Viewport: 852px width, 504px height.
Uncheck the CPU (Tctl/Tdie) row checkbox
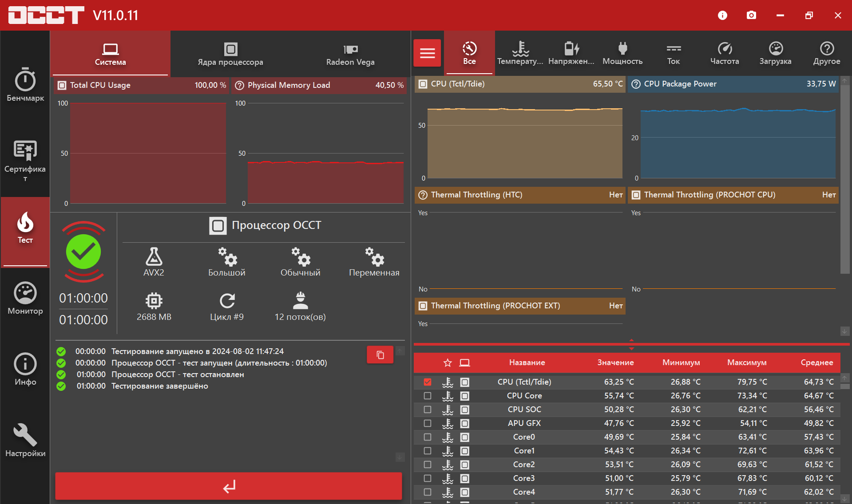pyautogui.click(x=428, y=382)
